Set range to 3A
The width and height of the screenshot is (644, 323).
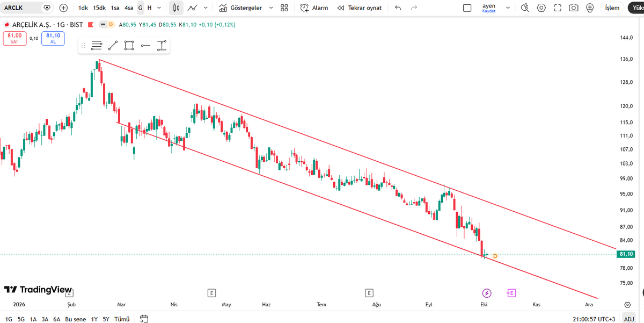(x=45, y=319)
